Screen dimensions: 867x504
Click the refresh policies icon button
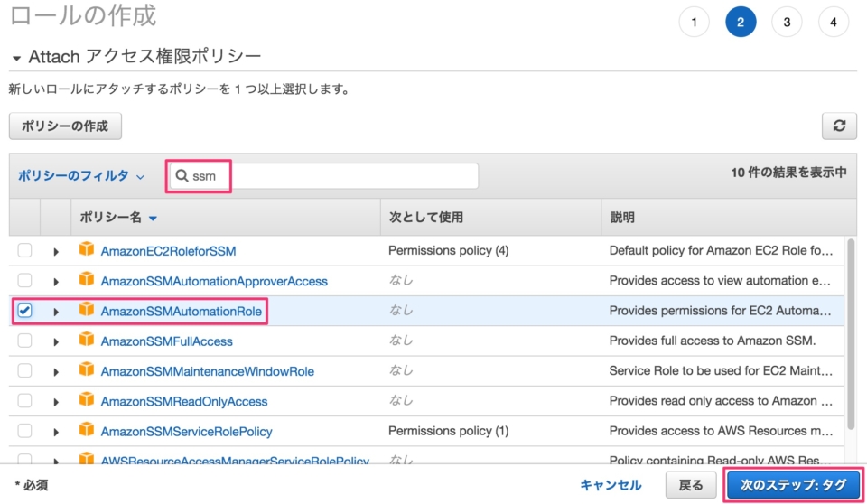pyautogui.click(x=839, y=126)
